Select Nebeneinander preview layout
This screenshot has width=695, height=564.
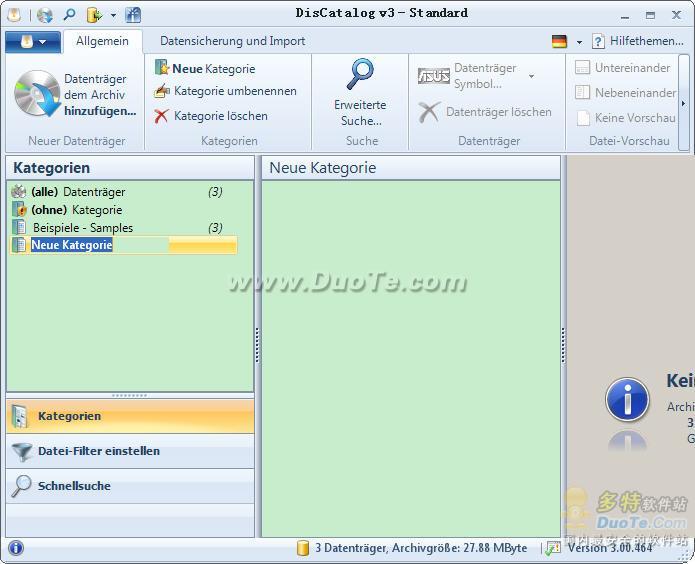(625, 93)
